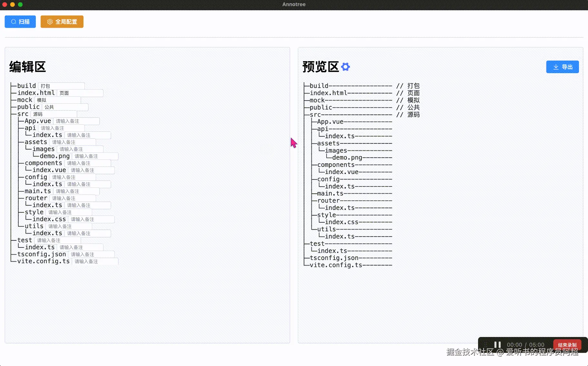Click the 编辑区 heading

click(x=28, y=67)
